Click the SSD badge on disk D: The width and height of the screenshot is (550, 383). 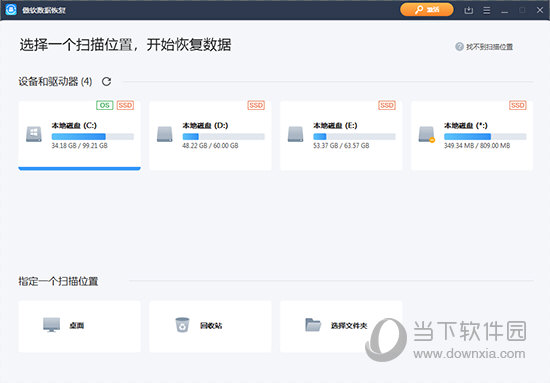(256, 105)
